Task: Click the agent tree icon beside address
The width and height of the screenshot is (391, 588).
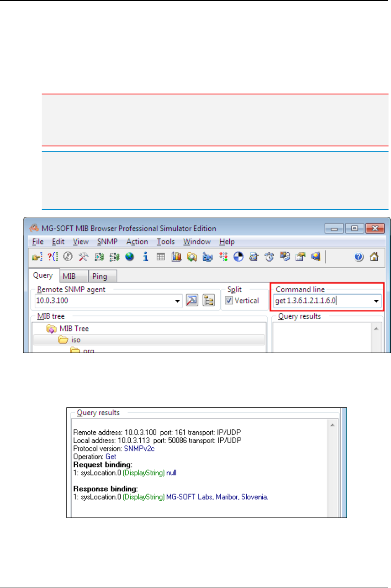Action: (x=209, y=301)
